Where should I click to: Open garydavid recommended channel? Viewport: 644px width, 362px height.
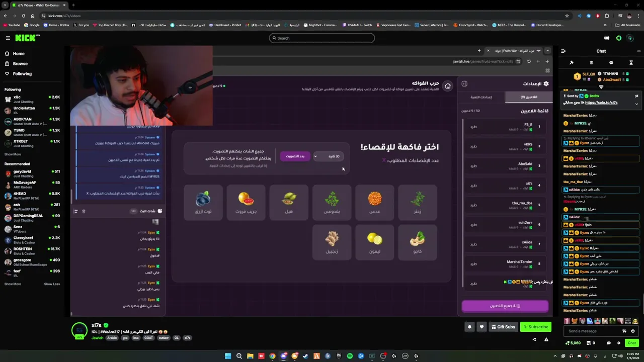point(32,173)
